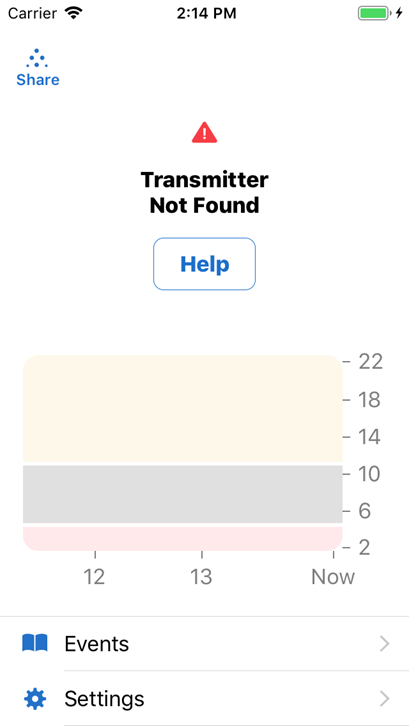Select the 13 hour marker

pos(201,577)
